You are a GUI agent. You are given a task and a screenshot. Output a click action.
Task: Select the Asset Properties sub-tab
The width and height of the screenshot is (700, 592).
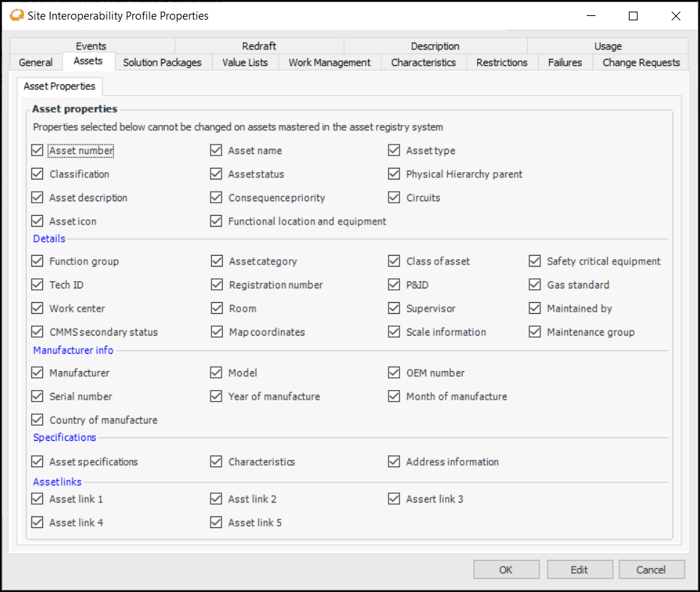pos(60,86)
